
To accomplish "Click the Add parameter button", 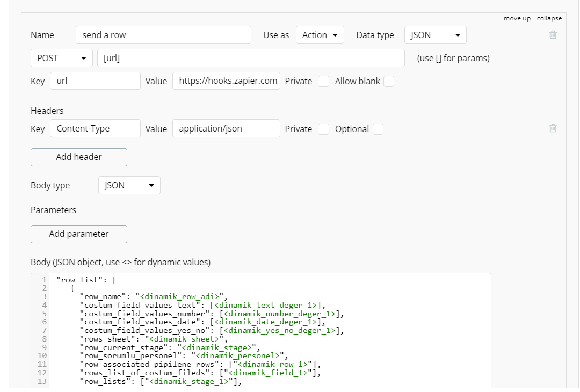I will (79, 234).
